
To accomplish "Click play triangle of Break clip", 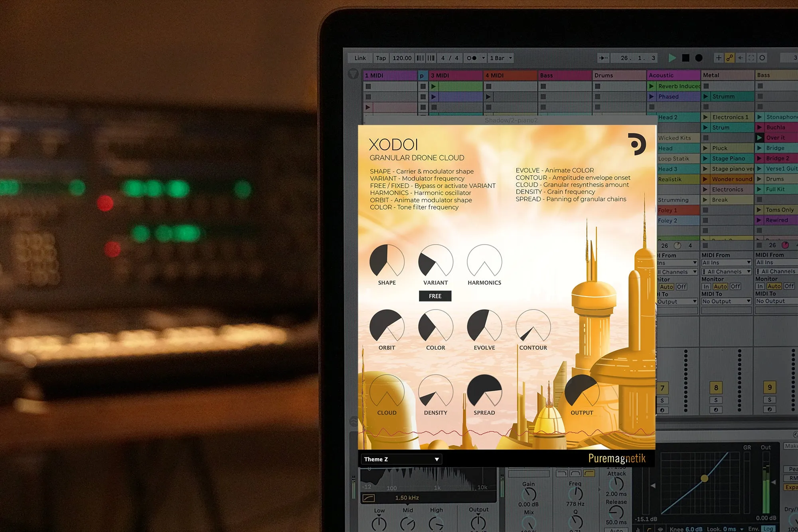I will tap(706, 200).
